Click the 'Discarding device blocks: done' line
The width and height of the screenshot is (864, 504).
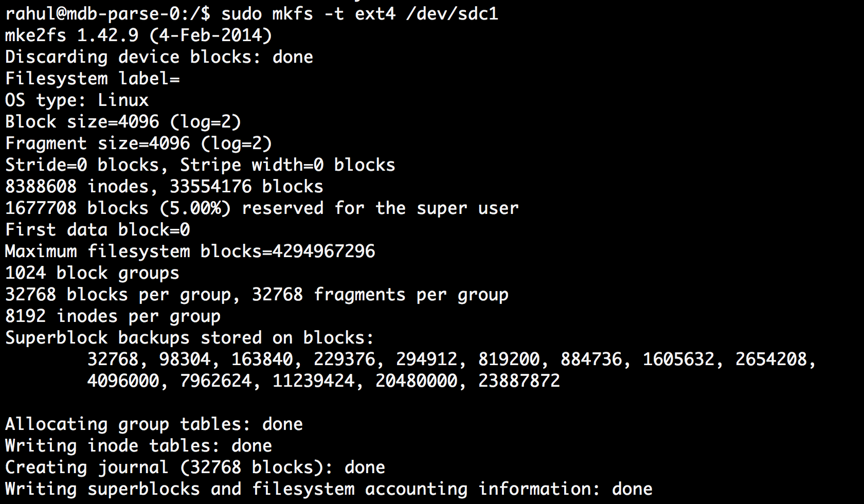click(x=159, y=57)
